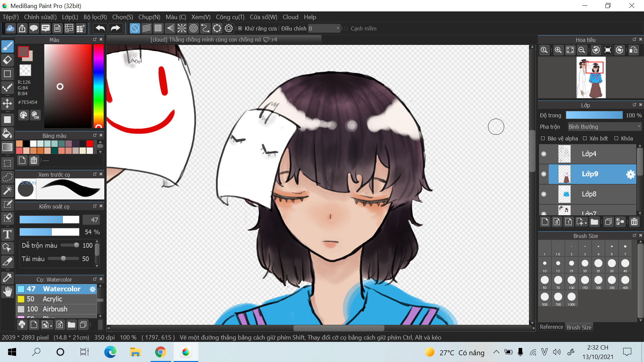
Task: Expand the add layer dropdown arrow
Action: point(586,223)
